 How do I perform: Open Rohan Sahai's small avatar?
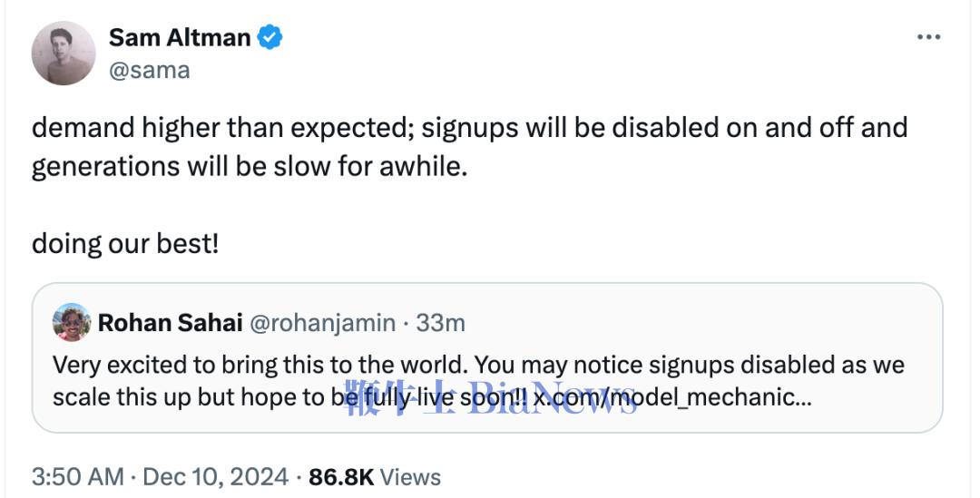[71, 322]
